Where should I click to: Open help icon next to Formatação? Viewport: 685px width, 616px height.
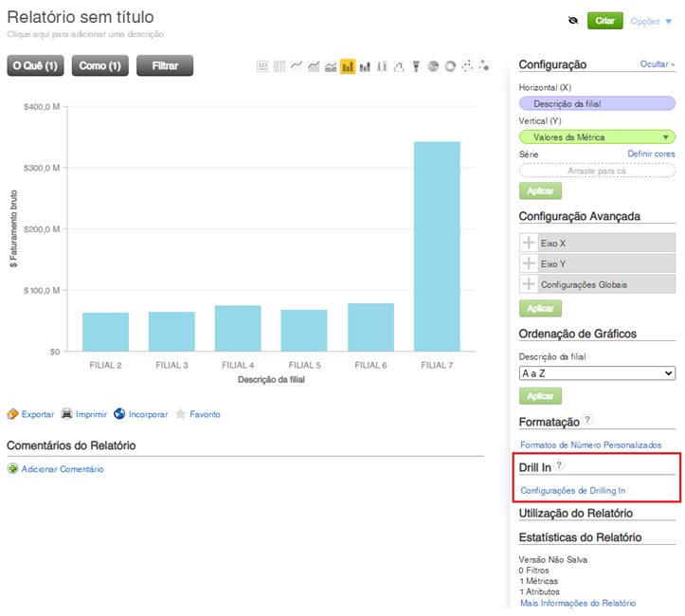coord(587,420)
